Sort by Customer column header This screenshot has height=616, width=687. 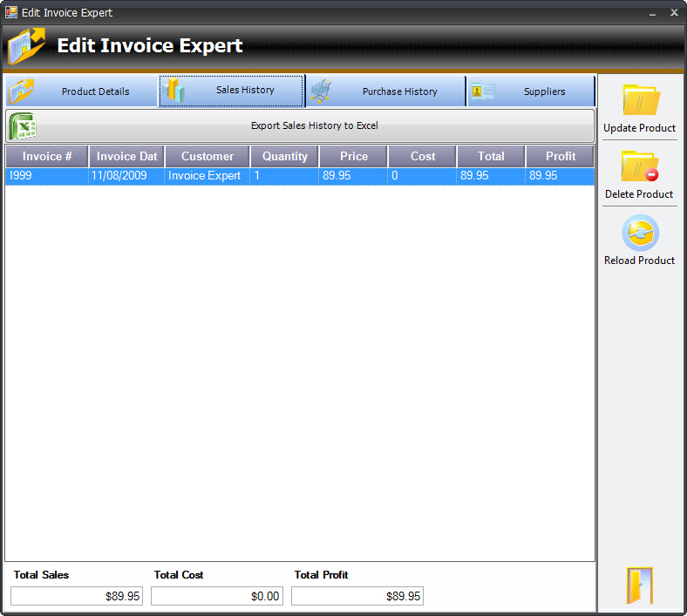(x=207, y=156)
